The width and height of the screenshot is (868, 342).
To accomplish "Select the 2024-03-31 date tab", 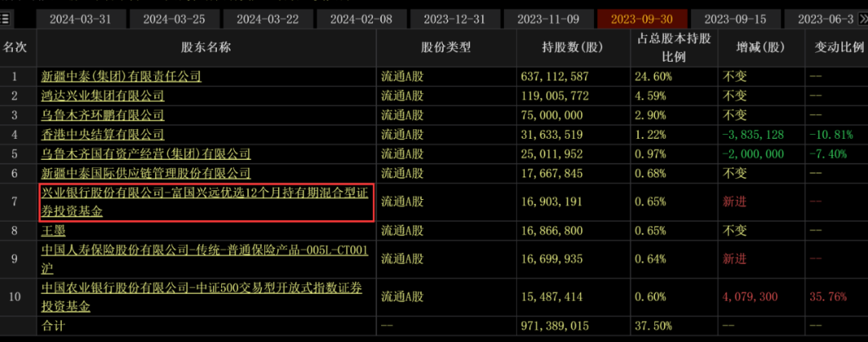I will point(80,19).
